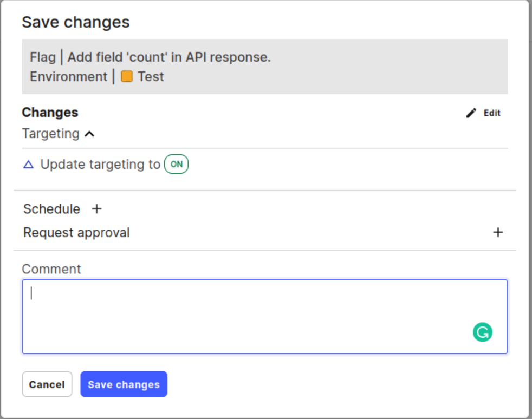Expand the Request approval row label
Viewport: 532px width, 419px height.
(x=76, y=233)
